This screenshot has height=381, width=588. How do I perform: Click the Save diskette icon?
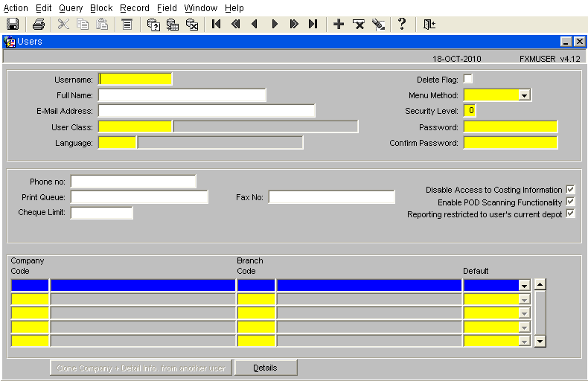pos(13,25)
